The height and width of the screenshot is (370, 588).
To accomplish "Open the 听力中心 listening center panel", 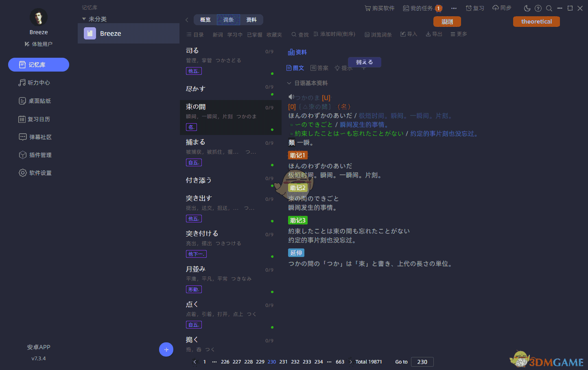I will (38, 83).
